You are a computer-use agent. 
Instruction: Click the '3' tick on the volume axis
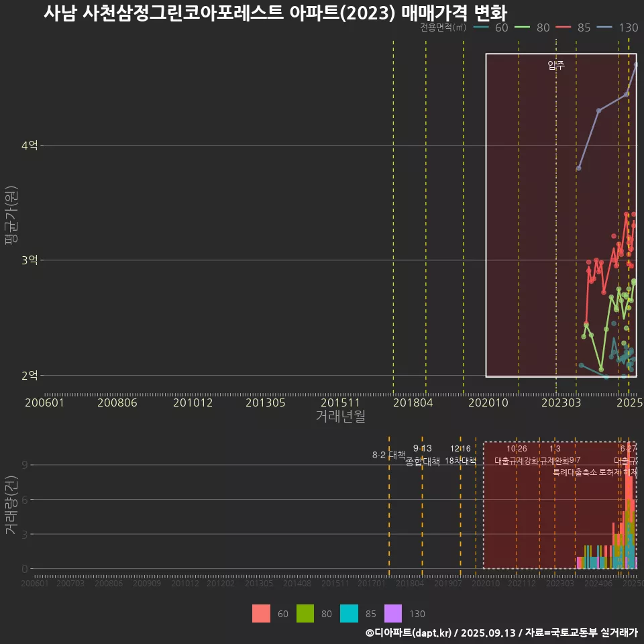(x=25, y=535)
